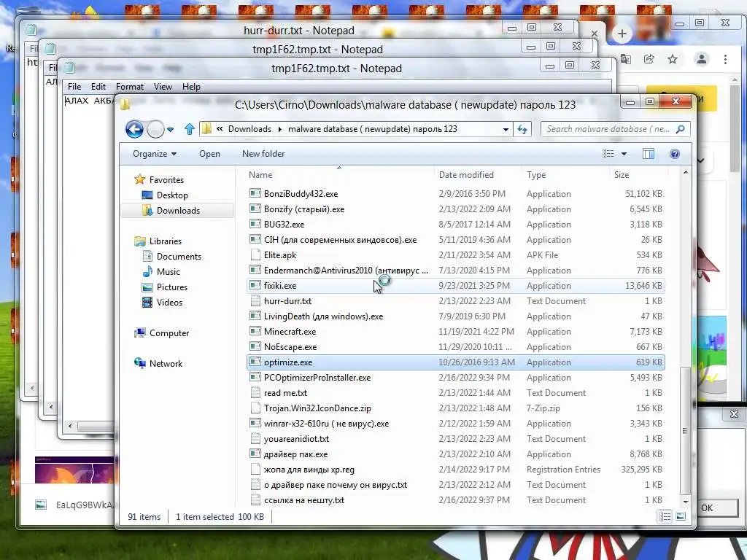Open browser three-dot menu
Image resolution: width=747 pixels, height=560 pixels.
tap(725, 59)
